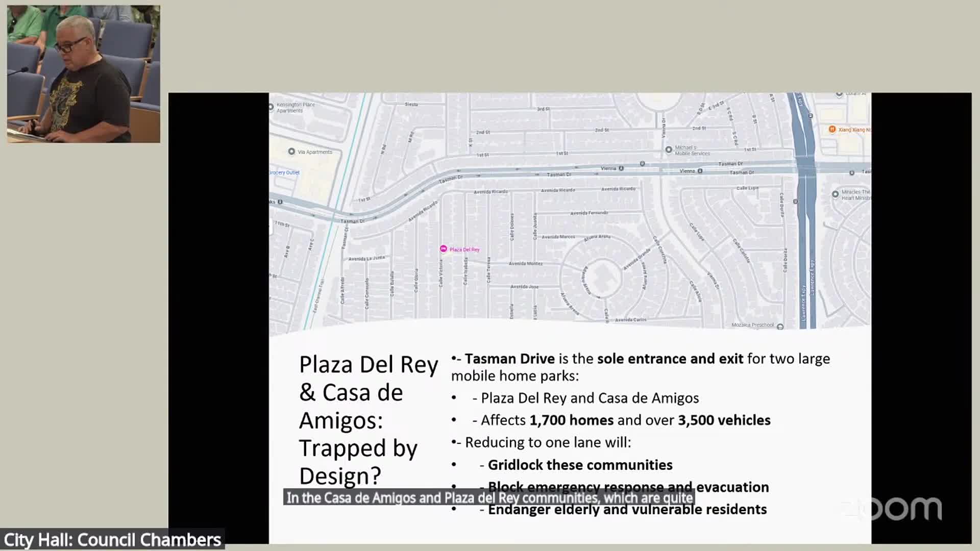Click bullet 'Plaza Del Rey and Casa de Amigos'
The image size is (980, 551).
click(590, 398)
